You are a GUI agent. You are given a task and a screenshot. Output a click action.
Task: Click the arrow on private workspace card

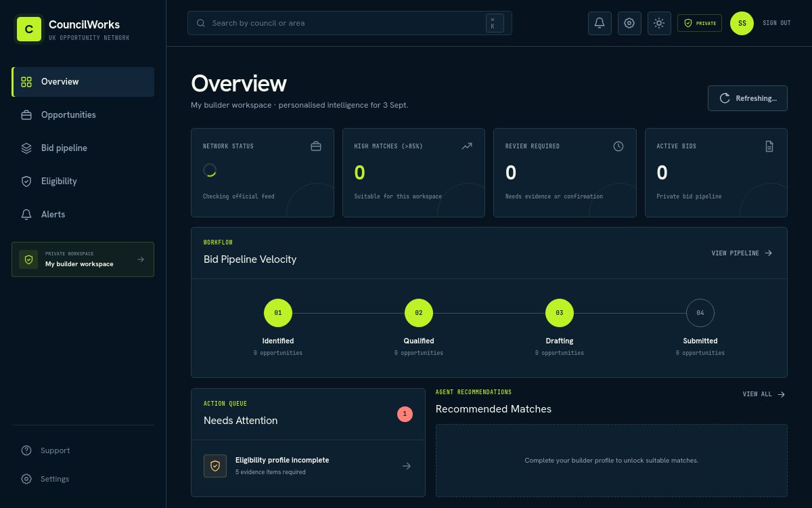pyautogui.click(x=141, y=259)
